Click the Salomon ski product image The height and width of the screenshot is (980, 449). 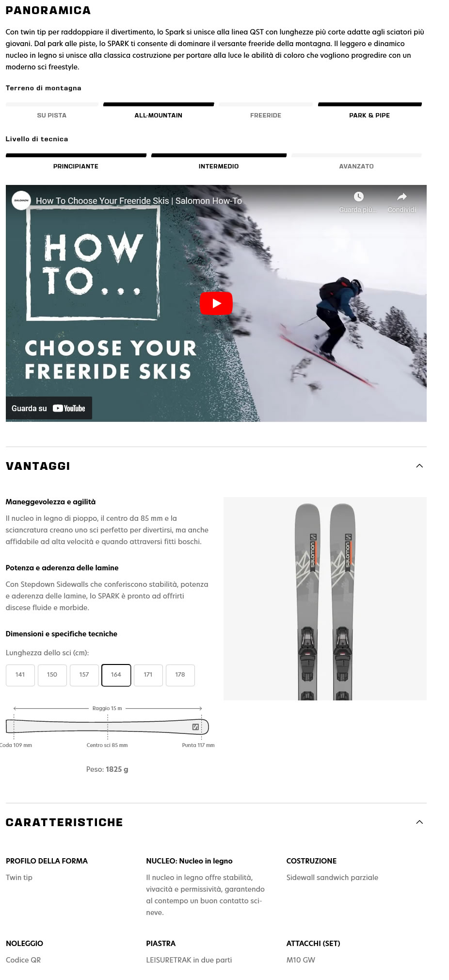(325, 598)
